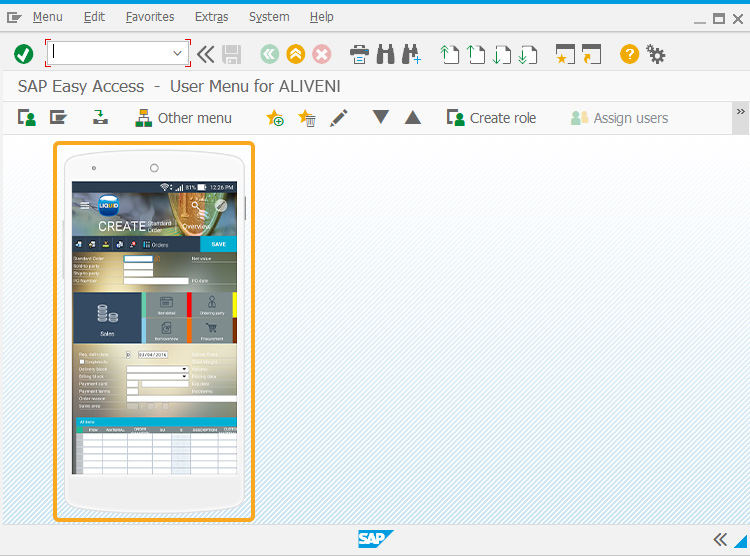Minimize the SAP window
750x556 pixels.
699,21
